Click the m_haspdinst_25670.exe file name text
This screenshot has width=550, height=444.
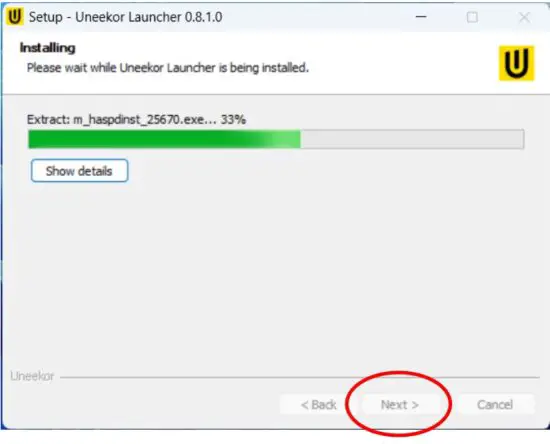(x=138, y=120)
